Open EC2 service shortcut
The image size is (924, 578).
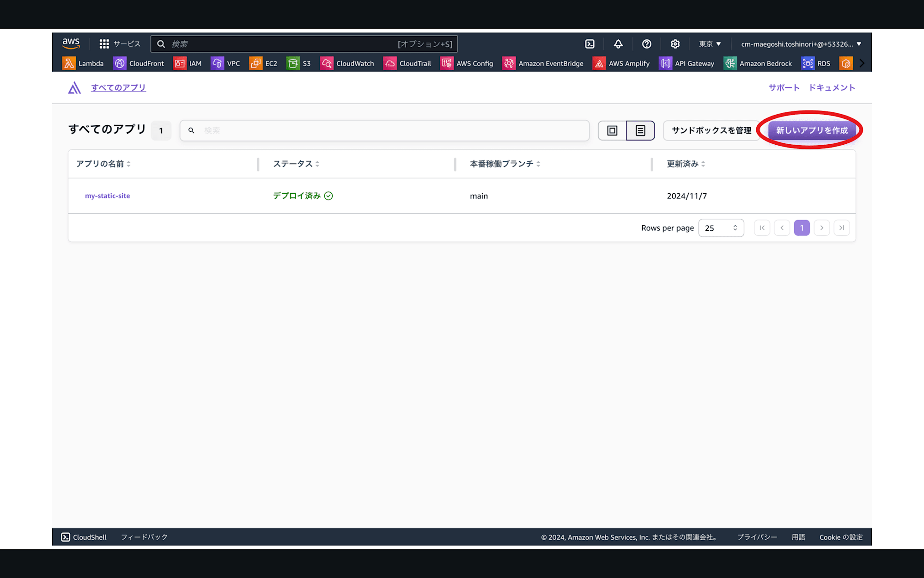[x=263, y=63]
